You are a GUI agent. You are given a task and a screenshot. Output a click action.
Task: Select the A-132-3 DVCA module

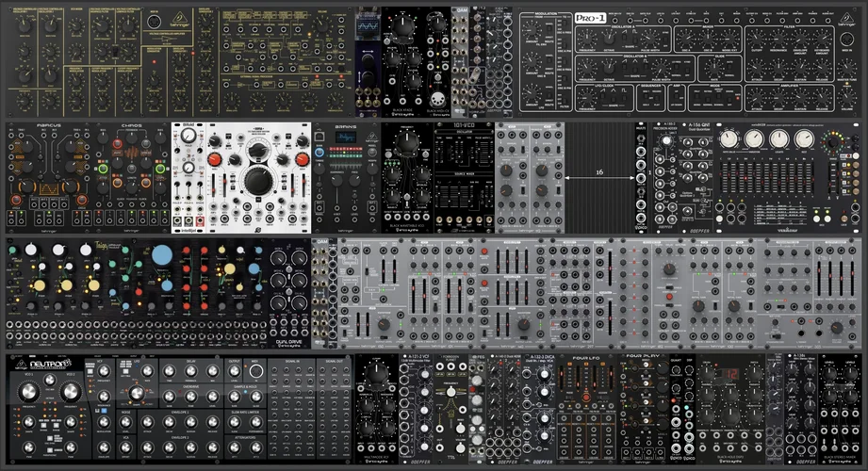[x=540, y=409]
